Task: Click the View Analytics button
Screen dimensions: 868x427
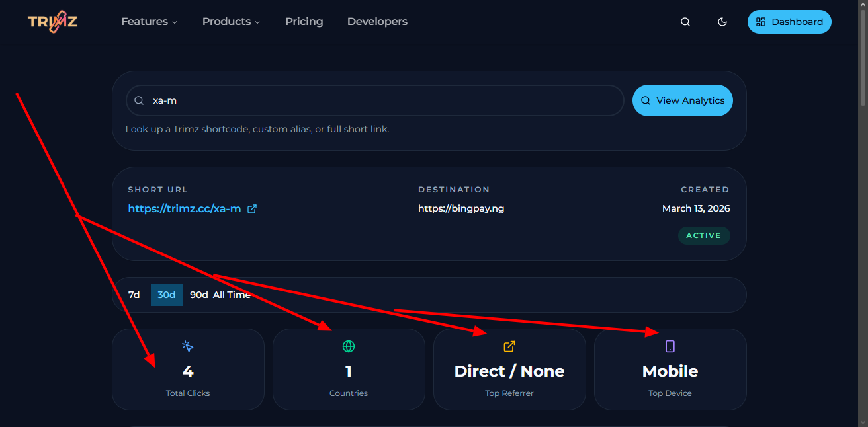Action: pyautogui.click(x=682, y=100)
